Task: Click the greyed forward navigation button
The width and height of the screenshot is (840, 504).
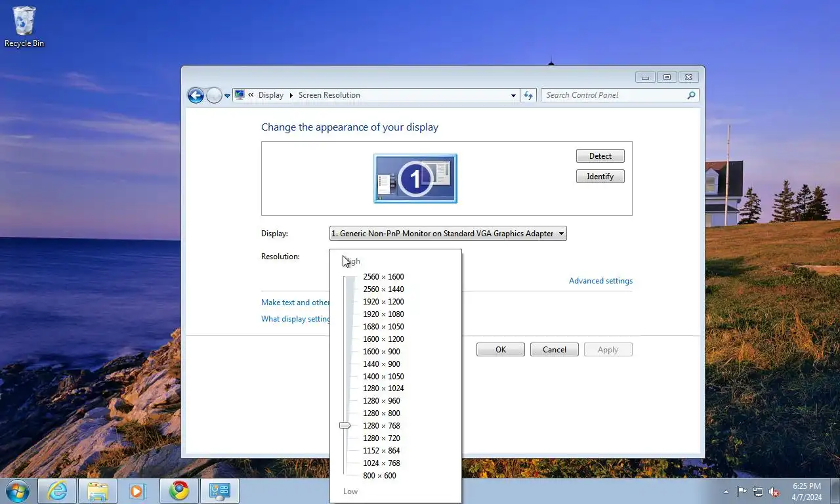Action: (214, 95)
